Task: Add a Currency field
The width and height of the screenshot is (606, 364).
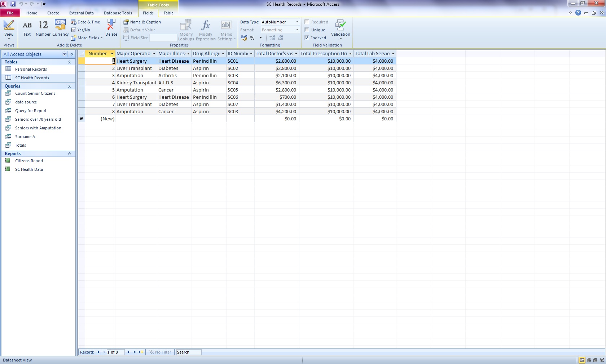Action: click(x=60, y=28)
